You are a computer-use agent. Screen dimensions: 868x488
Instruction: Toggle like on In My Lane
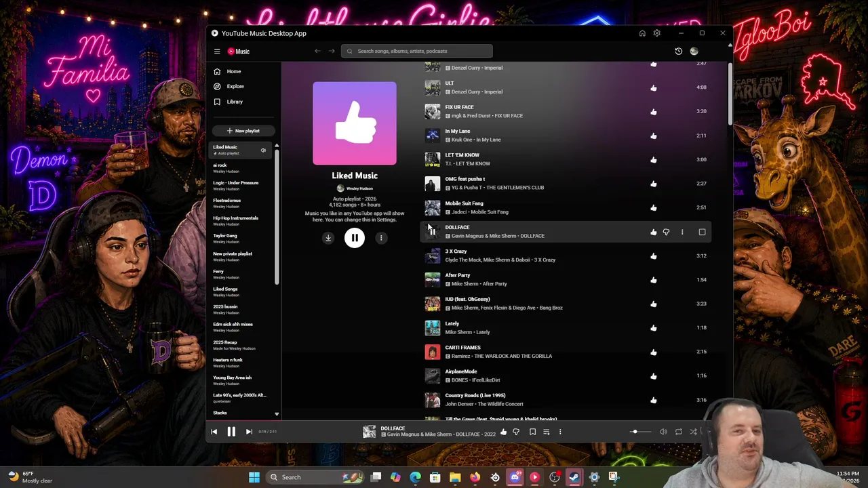click(654, 136)
